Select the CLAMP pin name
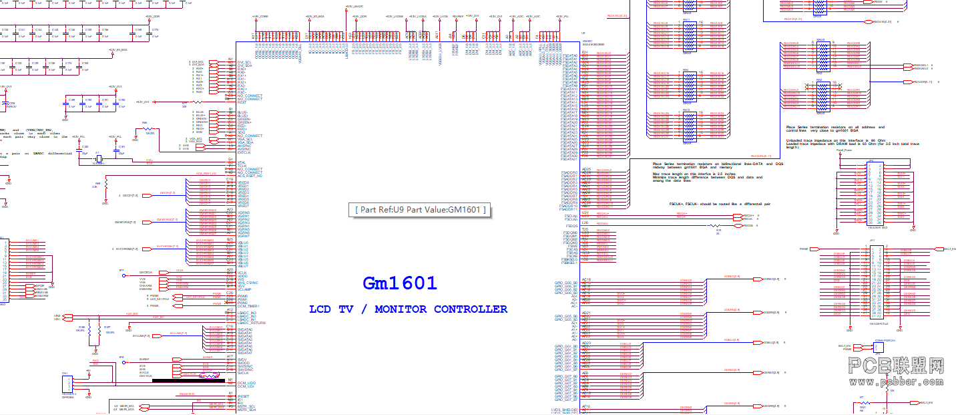 pyautogui.click(x=243, y=289)
